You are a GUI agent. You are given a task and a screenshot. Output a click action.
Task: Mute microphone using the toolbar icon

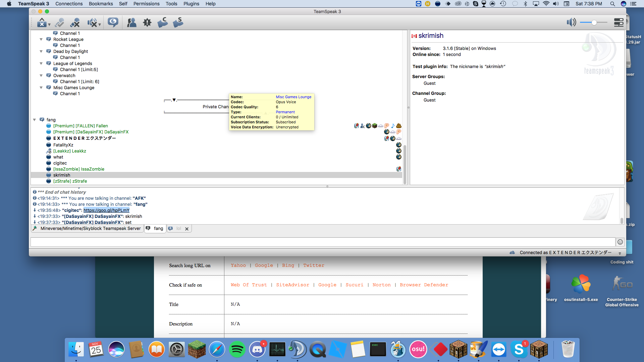pos(75,22)
